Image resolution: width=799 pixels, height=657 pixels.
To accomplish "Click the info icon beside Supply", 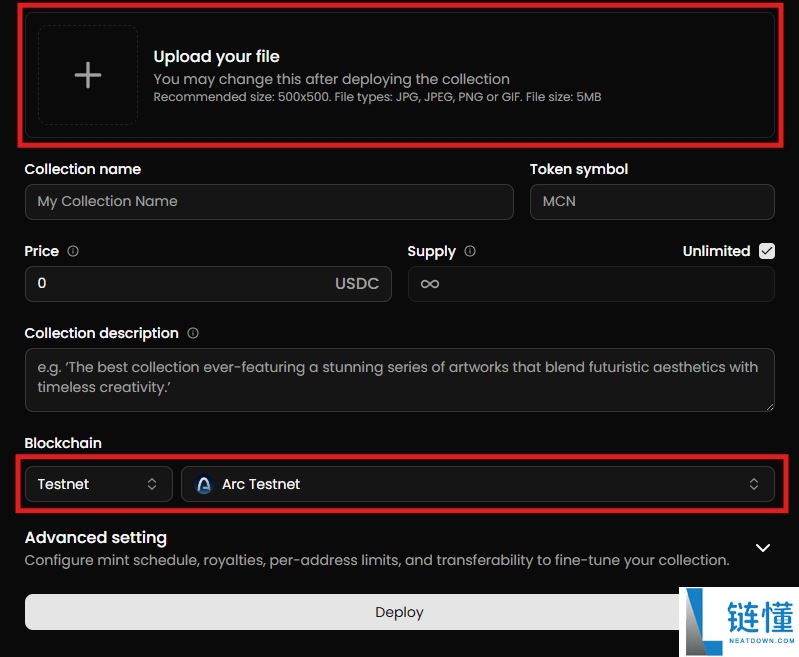I will click(x=470, y=251).
